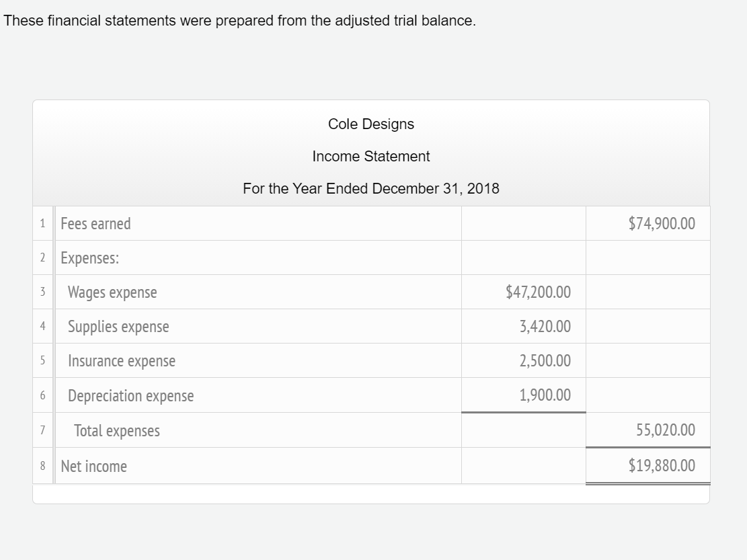Click the Supplies expense label
This screenshot has height=560, width=747.
(x=118, y=327)
